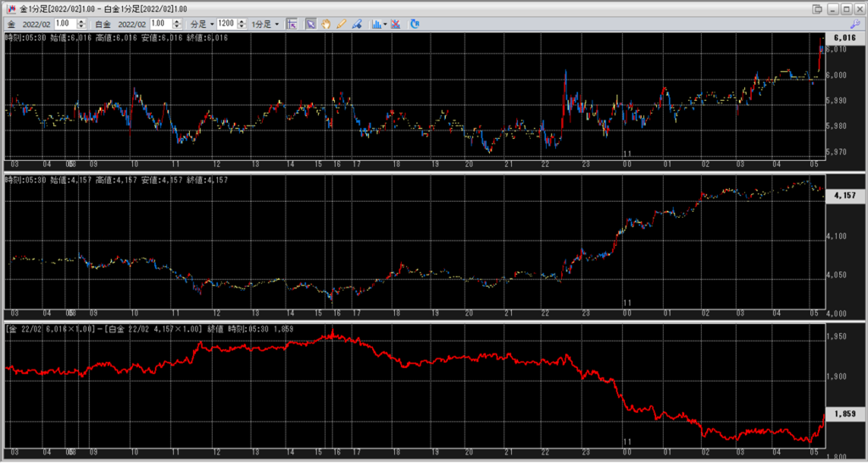This screenshot has width=868, height=463.
Task: Open the wrench settings icon
Action: (856, 24)
